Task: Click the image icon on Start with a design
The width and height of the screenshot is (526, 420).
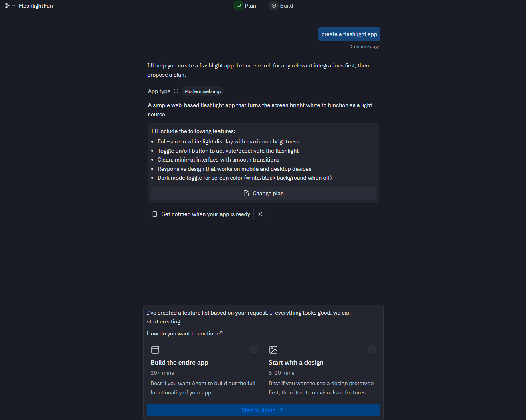Action: (273, 349)
